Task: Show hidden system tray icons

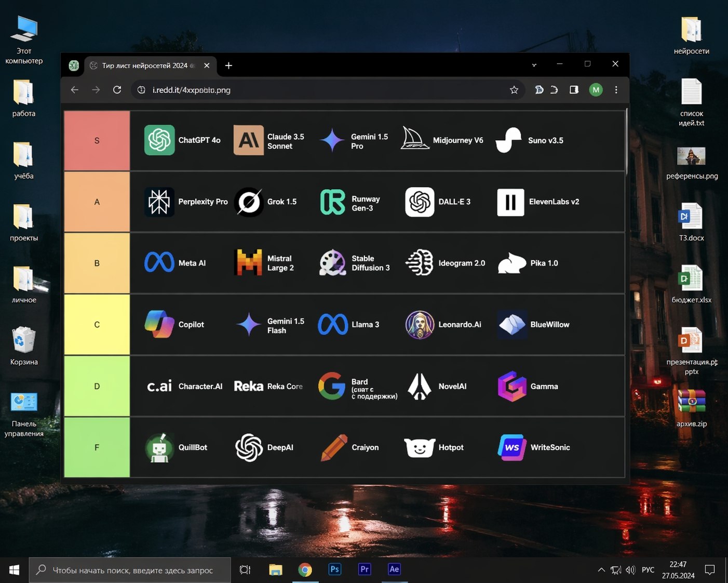Action: coord(601,570)
